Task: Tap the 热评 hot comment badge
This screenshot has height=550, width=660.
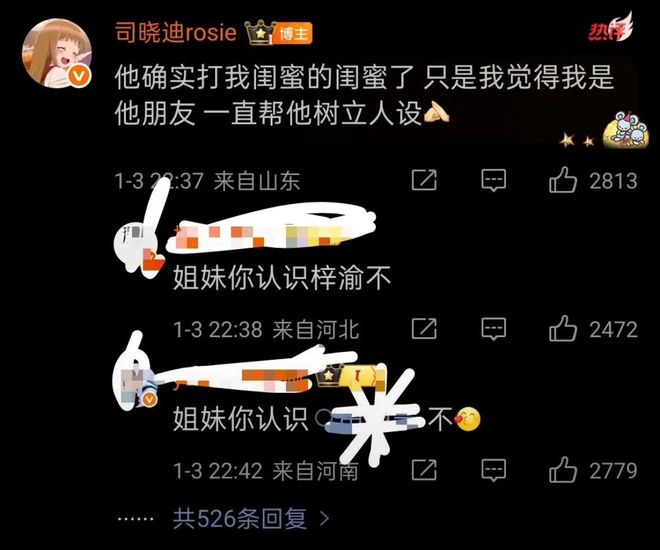Action: pyautogui.click(x=610, y=27)
